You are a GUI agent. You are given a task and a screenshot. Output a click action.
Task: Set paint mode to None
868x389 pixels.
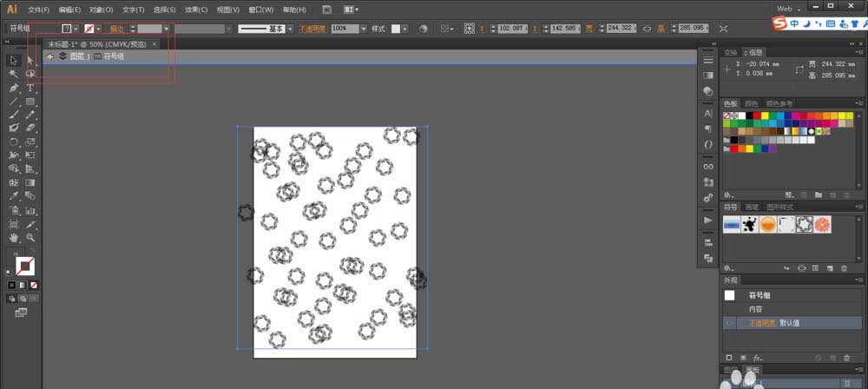coord(34,285)
